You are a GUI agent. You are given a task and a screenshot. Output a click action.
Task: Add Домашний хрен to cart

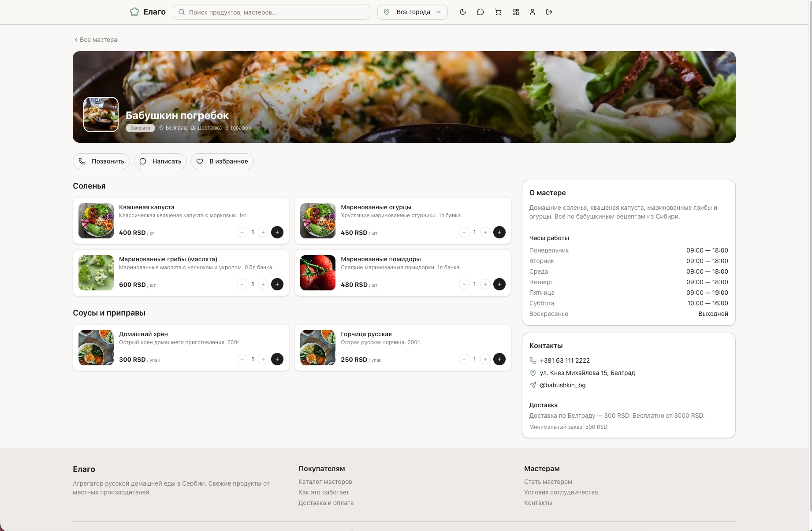277,359
